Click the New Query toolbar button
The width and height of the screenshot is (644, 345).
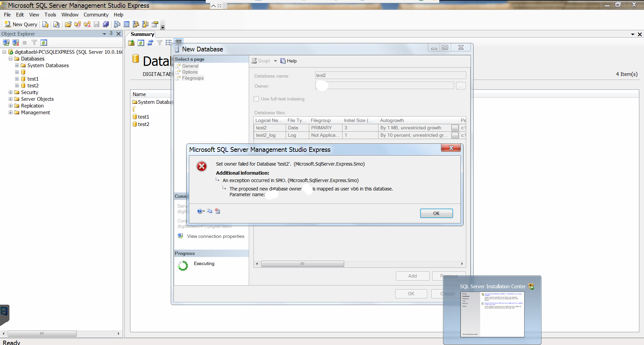coord(21,24)
